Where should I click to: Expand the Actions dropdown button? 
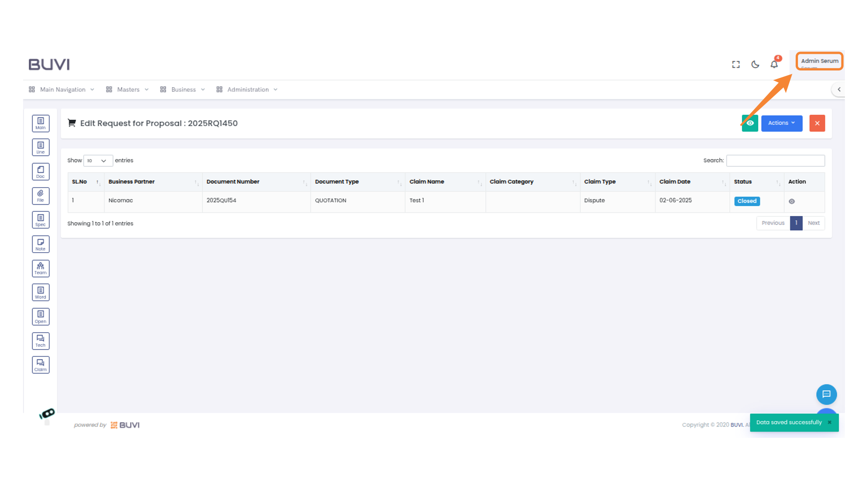pos(781,123)
